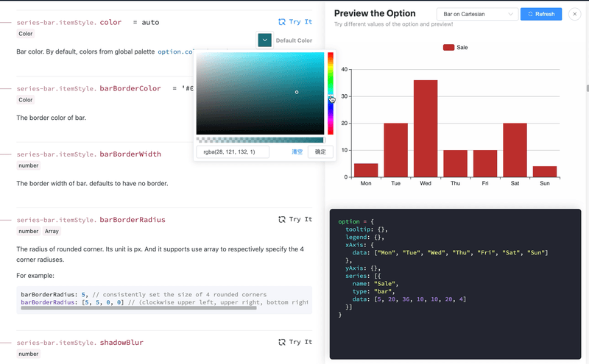Click the Sun bar in the chart
Screen dimensions: 589x364
point(545,171)
